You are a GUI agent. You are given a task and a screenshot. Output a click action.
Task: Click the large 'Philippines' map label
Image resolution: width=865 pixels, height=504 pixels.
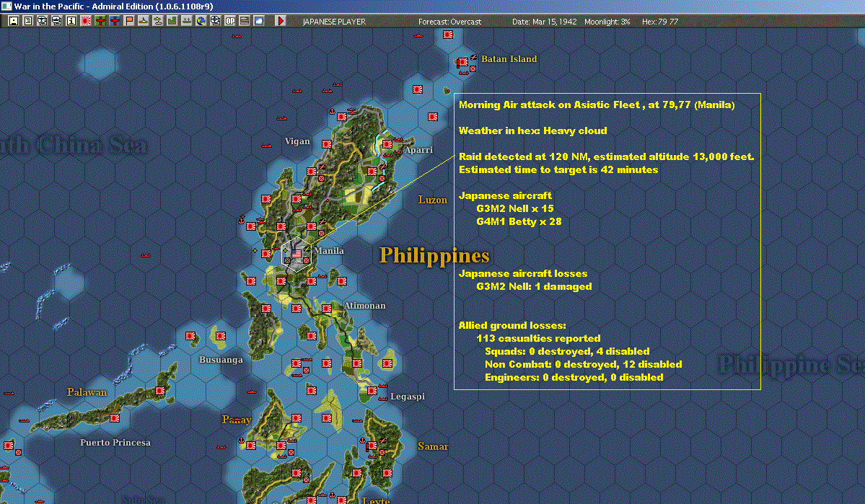tap(434, 255)
